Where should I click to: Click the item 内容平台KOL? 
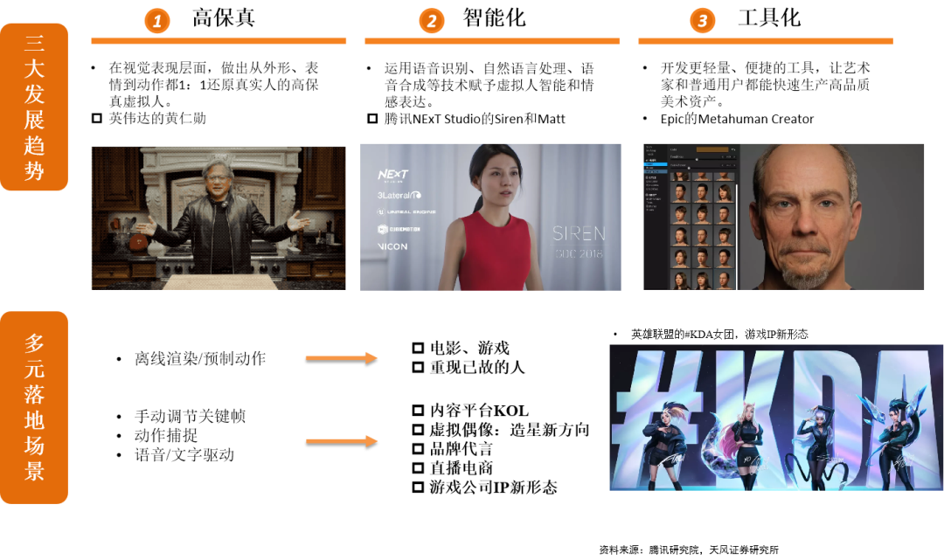click(x=479, y=411)
